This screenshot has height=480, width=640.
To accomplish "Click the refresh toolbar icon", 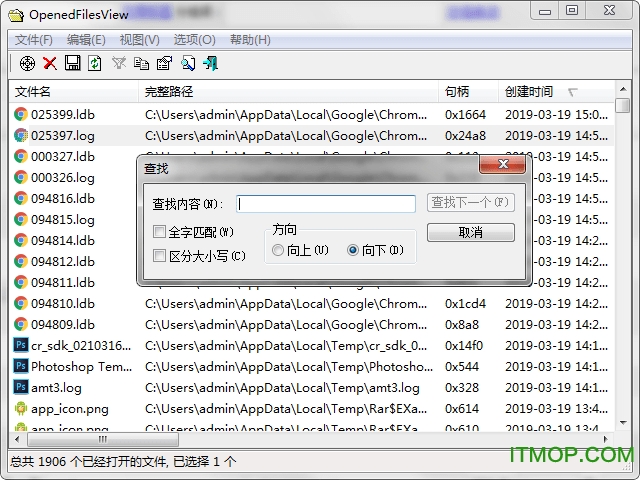I will click(95, 64).
